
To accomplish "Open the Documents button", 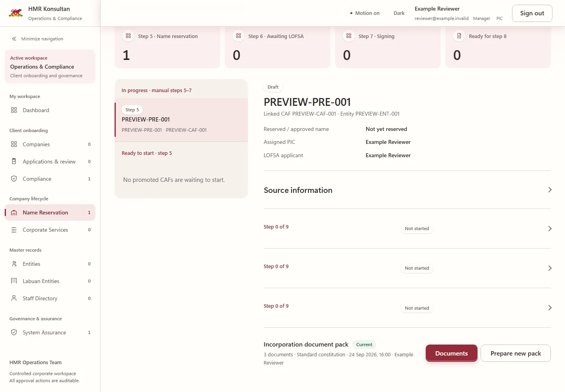I will (x=452, y=353).
